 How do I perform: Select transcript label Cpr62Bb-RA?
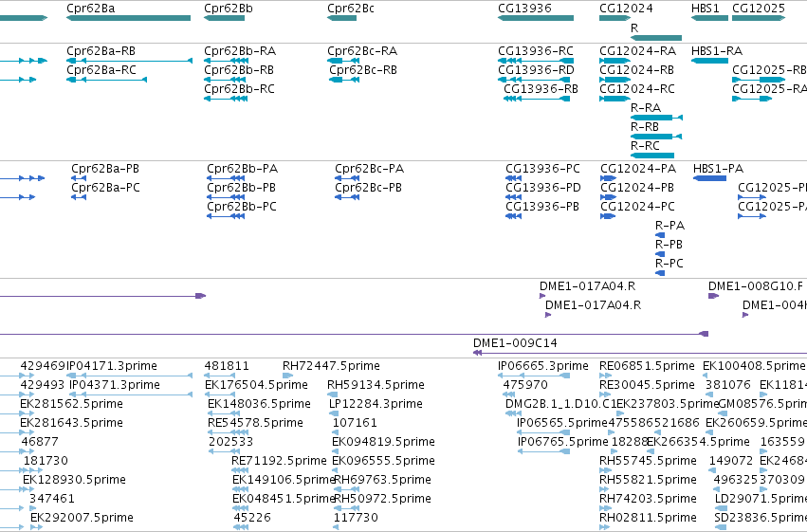click(x=240, y=51)
